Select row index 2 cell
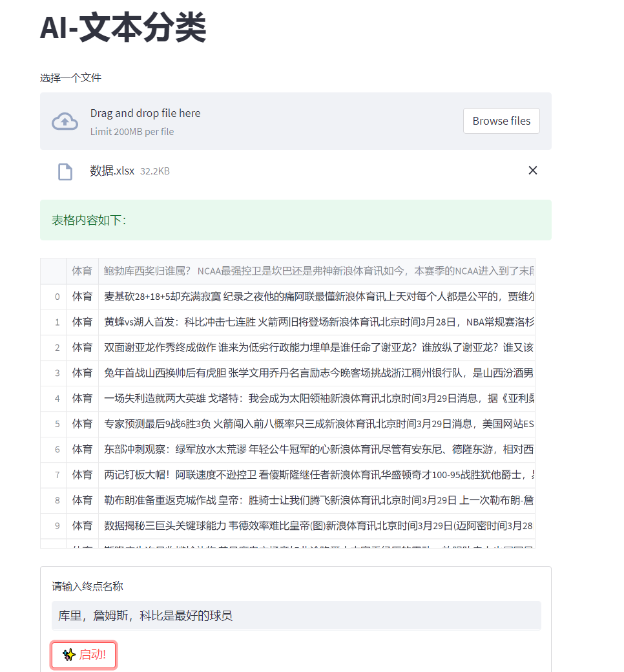This screenshot has width=624, height=672. point(54,348)
